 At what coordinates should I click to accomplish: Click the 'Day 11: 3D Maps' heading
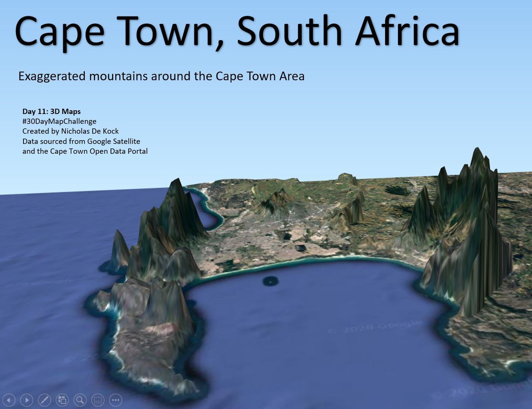tap(51, 112)
